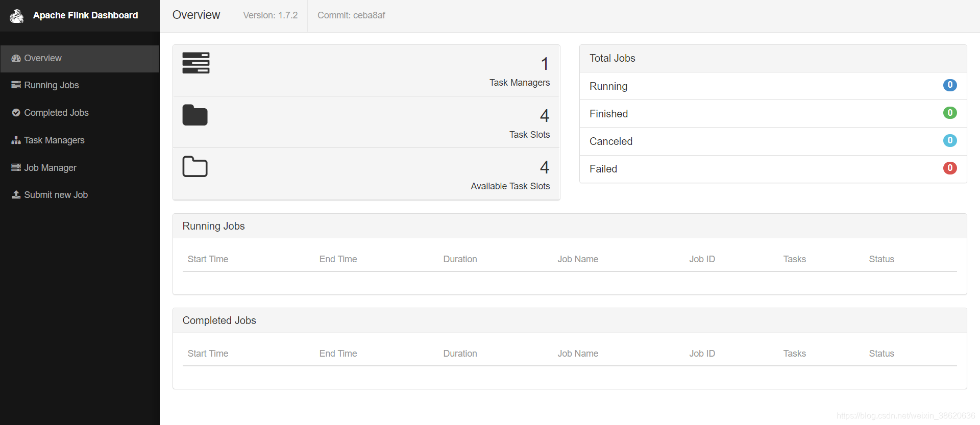This screenshot has width=980, height=425.
Task: Click the Canceled row label
Action: pos(611,141)
